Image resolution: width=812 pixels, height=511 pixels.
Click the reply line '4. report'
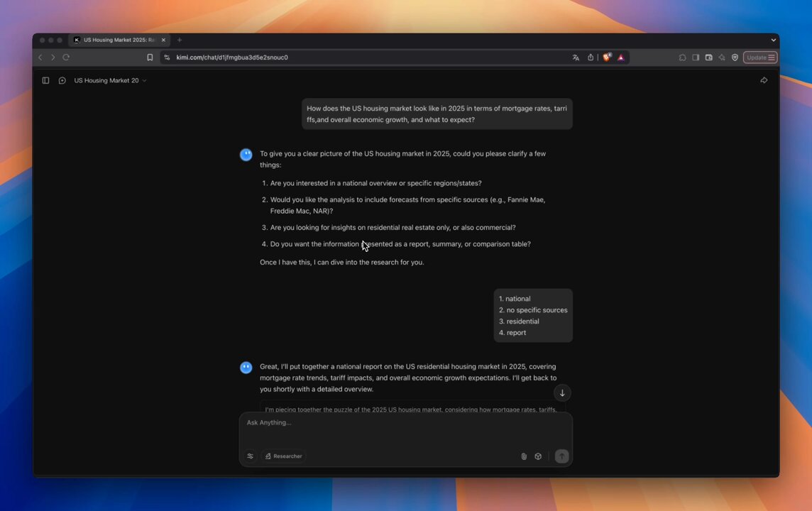click(x=512, y=333)
